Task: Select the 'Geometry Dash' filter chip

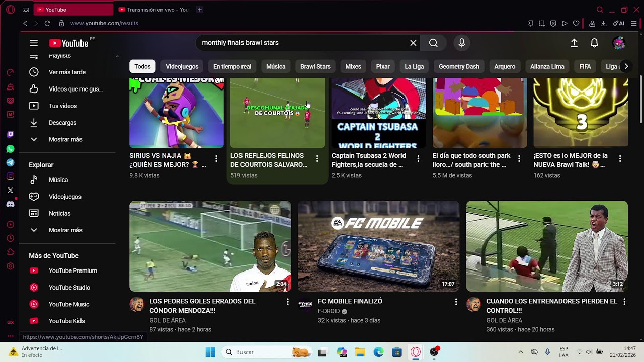Action: pyautogui.click(x=459, y=66)
